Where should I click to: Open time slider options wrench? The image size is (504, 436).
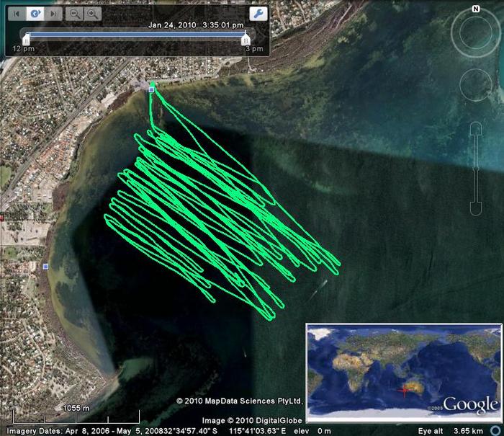[x=258, y=14]
